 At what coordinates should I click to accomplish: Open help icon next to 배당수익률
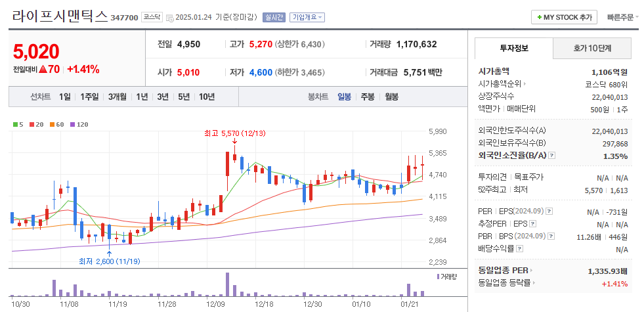point(519,249)
